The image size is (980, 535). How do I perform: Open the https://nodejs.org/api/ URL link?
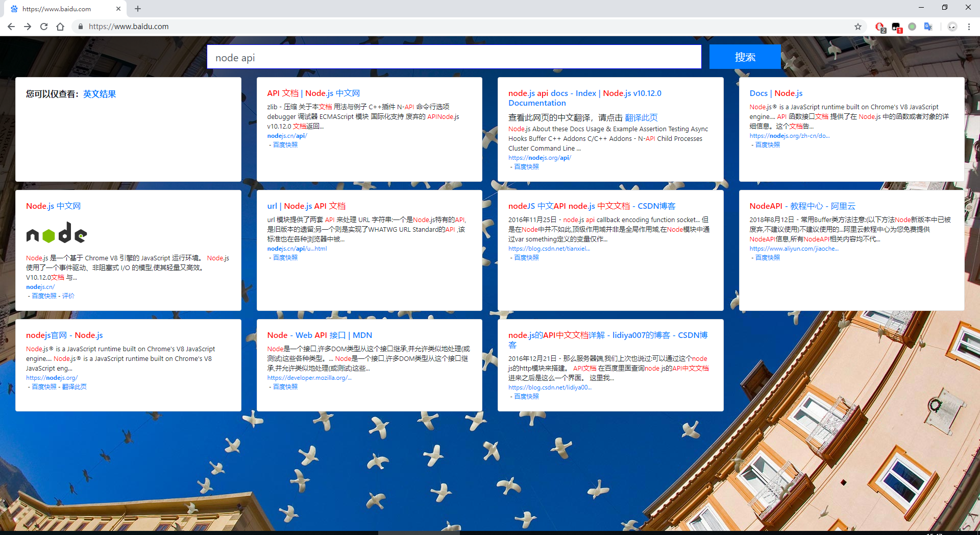[x=540, y=158]
